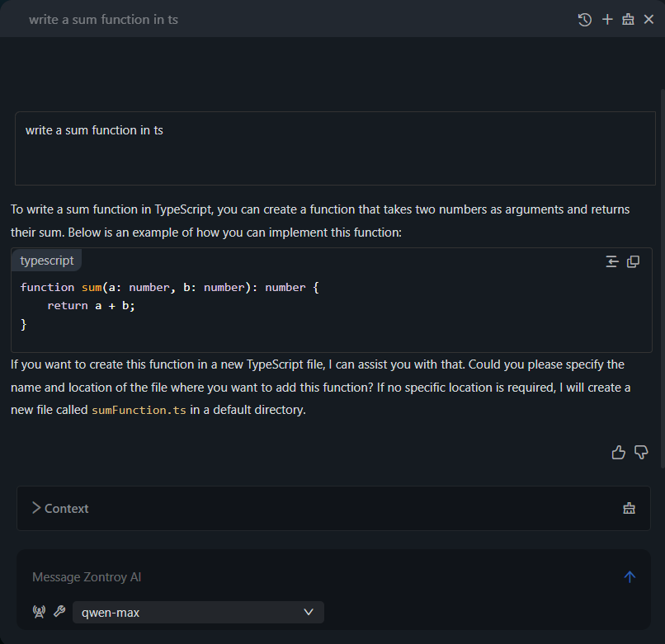665x644 pixels.
Task: Click the sumFunction.ts inline filename
Action: point(139,410)
